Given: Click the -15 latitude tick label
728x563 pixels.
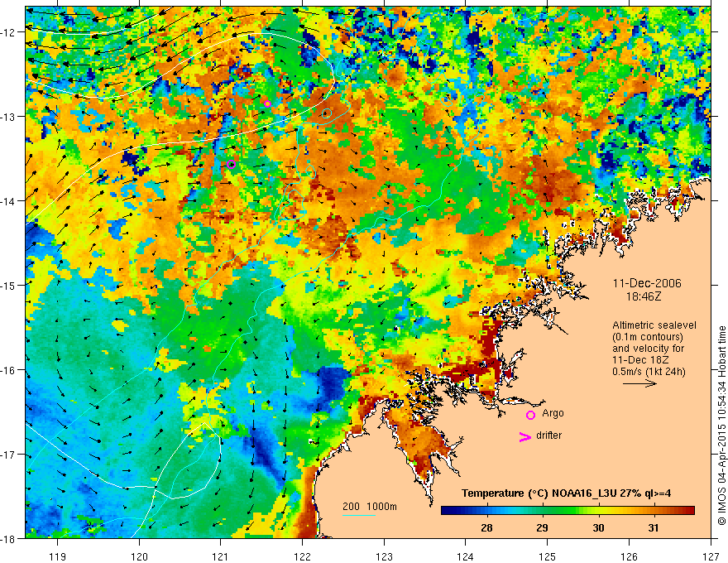Looking at the screenshot, I should pyautogui.click(x=11, y=286).
